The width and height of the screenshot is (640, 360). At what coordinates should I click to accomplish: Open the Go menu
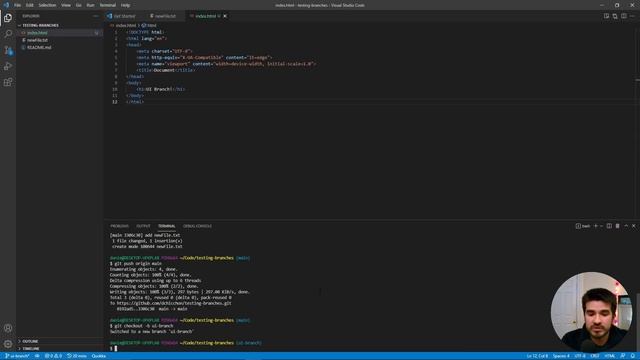78,5
